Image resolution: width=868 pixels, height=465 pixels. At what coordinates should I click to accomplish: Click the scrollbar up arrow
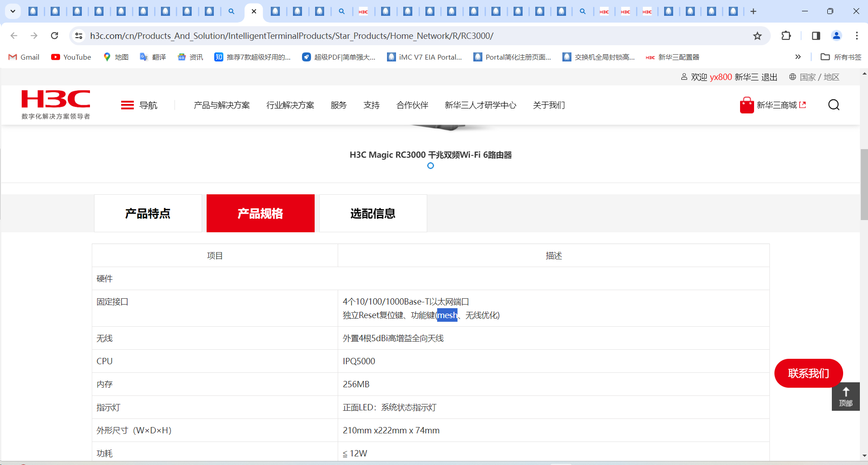(864, 73)
